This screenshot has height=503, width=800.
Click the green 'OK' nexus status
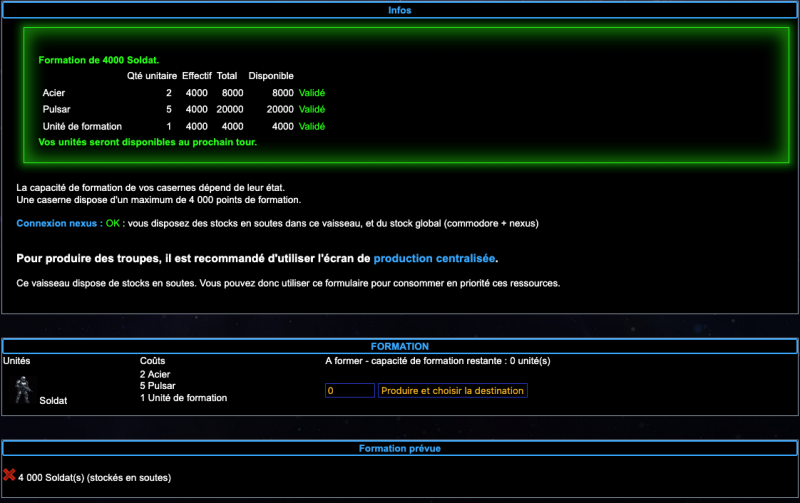[113, 223]
